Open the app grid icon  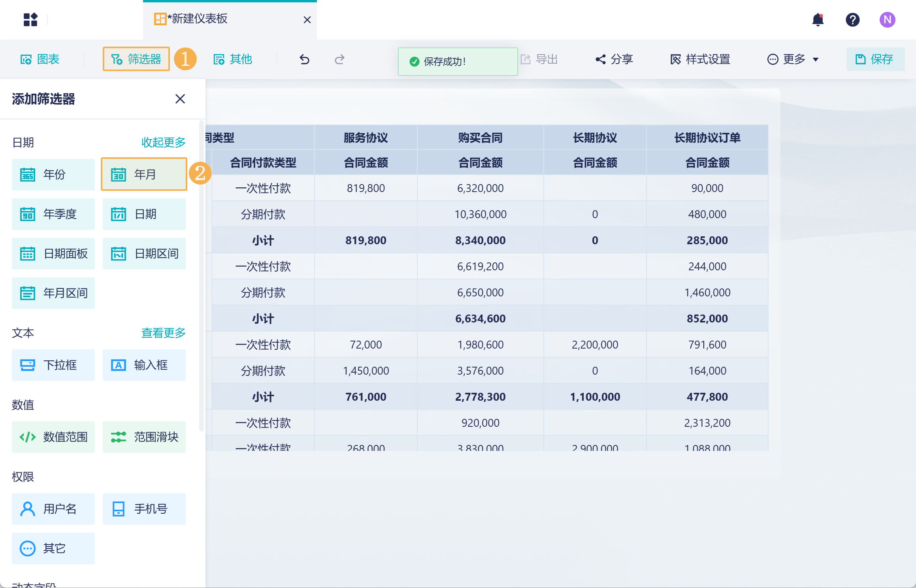coord(30,19)
